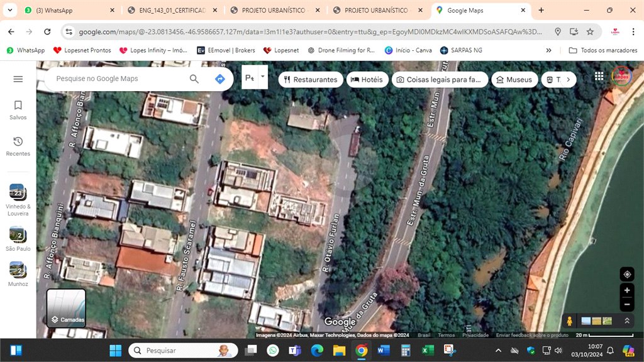Switch to the first PROJETO URBANÍSTICO tab
This screenshot has width=644, height=362.
coord(275,10)
